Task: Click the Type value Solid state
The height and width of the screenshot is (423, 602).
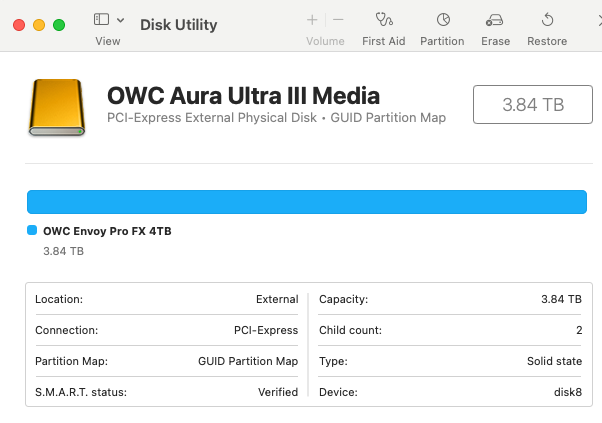Action: (x=554, y=361)
